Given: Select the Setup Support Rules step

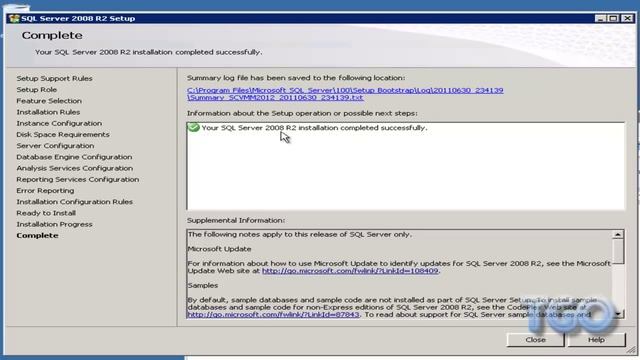Looking at the screenshot, I should click(54, 78).
